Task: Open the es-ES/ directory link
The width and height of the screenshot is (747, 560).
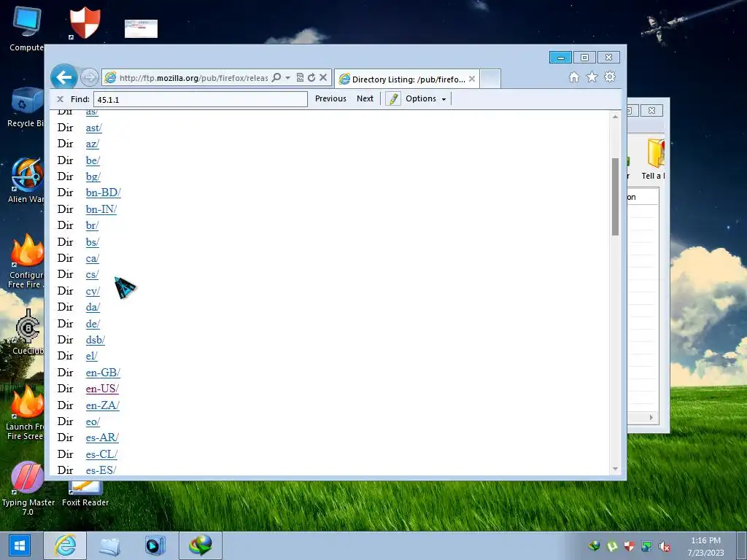Action: tap(101, 470)
